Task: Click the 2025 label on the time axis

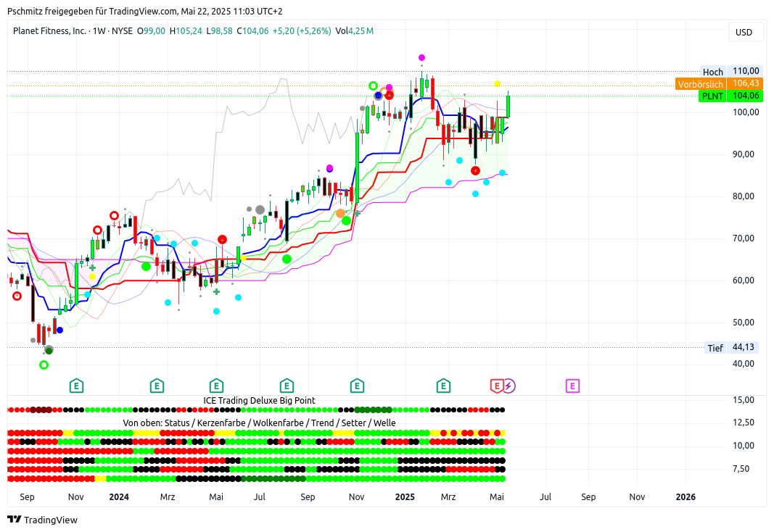Action: pos(405,497)
